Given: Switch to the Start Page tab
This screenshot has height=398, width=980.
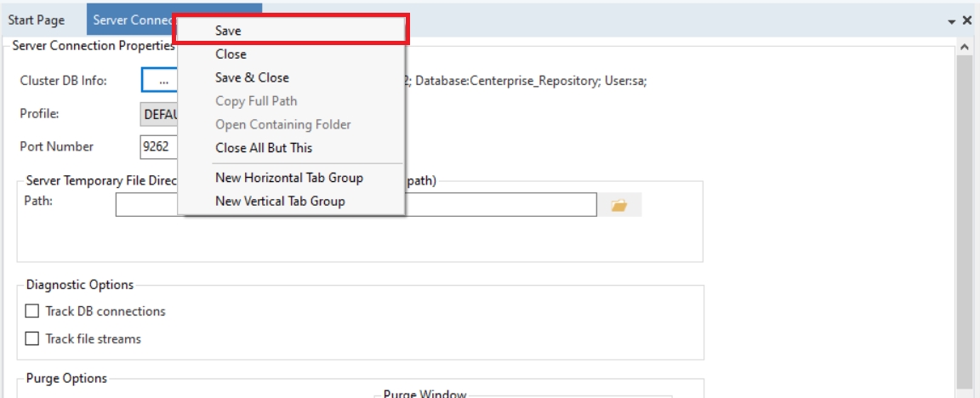Looking at the screenshot, I should point(37,20).
